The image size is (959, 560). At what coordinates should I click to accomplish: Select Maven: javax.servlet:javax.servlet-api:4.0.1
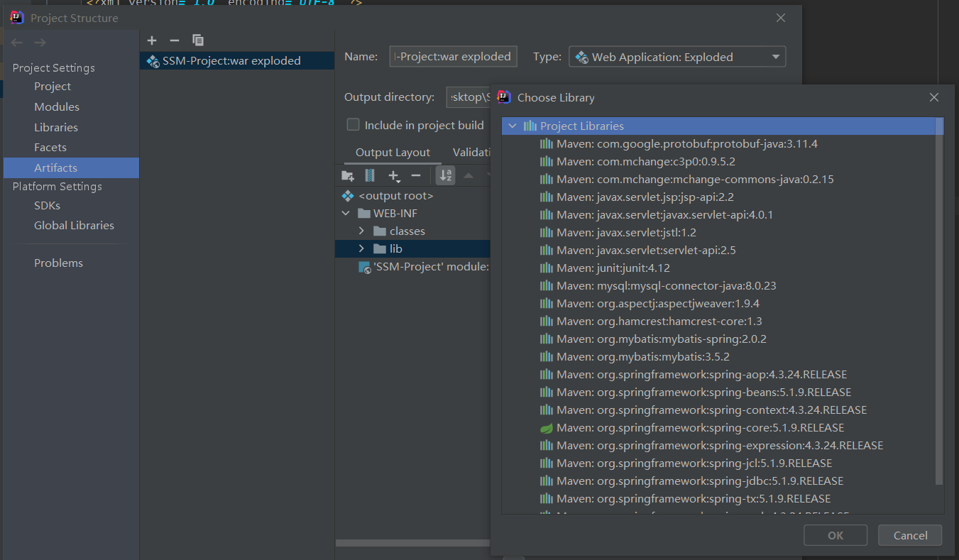tap(664, 215)
